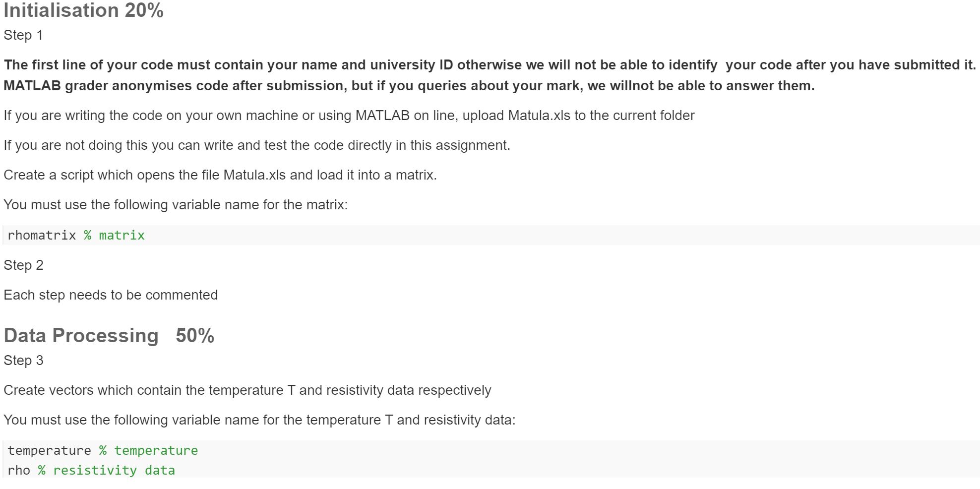This screenshot has width=980, height=489.
Task: Click the rhomatrix code text
Action: (42, 235)
